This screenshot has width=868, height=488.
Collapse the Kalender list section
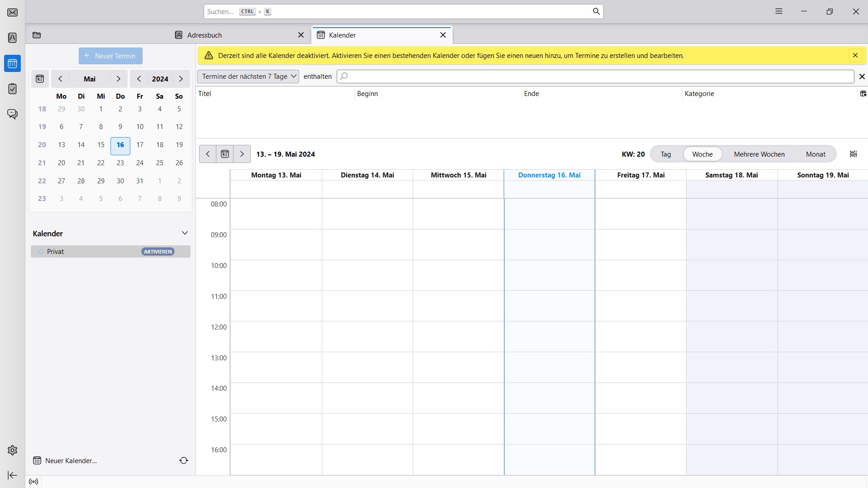coord(185,233)
